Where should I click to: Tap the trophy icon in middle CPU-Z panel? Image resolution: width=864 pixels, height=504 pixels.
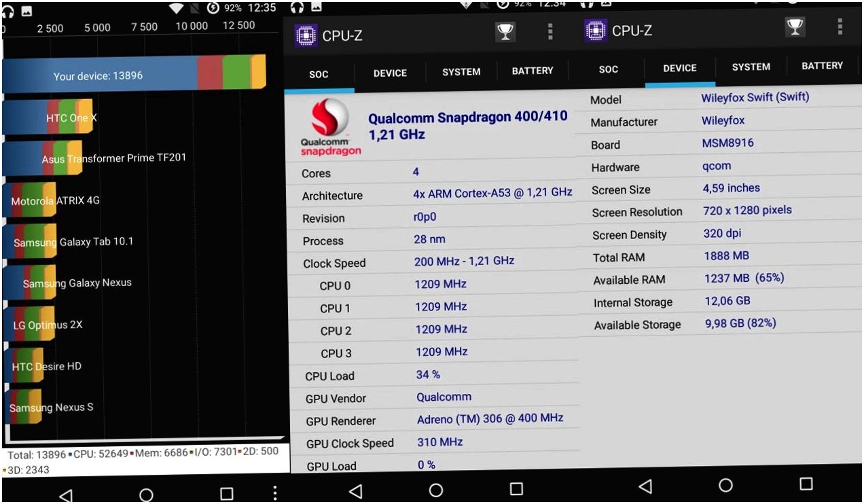[x=505, y=32]
